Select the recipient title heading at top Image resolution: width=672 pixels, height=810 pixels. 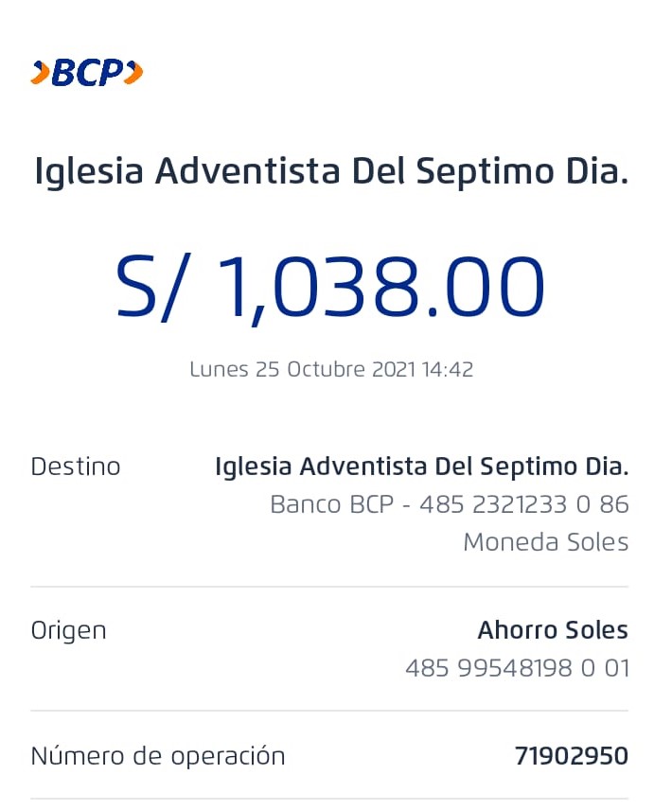[x=331, y=173]
